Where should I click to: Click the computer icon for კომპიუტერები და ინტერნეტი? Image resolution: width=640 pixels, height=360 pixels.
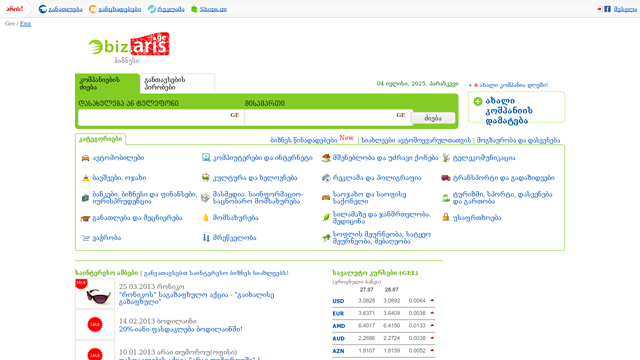[206, 158]
